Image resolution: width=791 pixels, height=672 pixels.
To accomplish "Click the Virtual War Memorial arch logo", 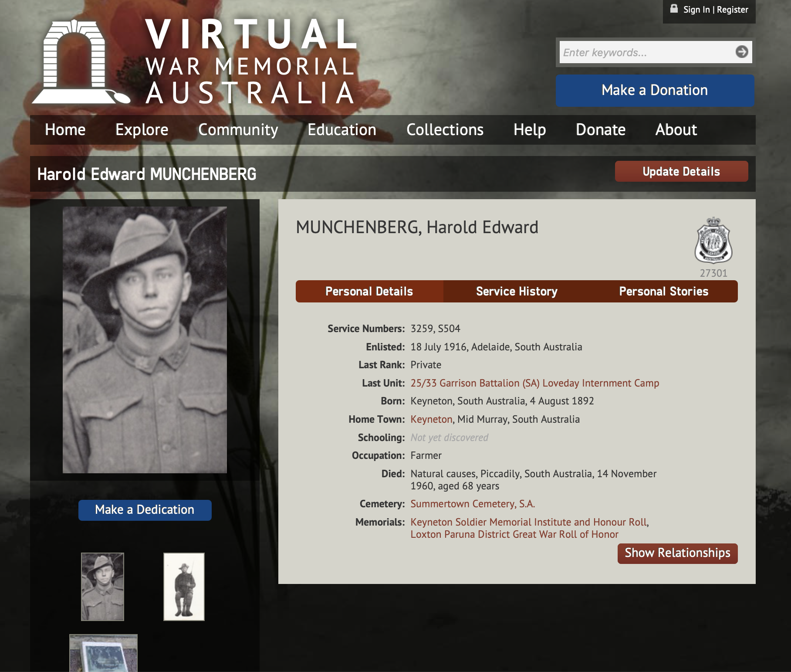I will [81, 62].
